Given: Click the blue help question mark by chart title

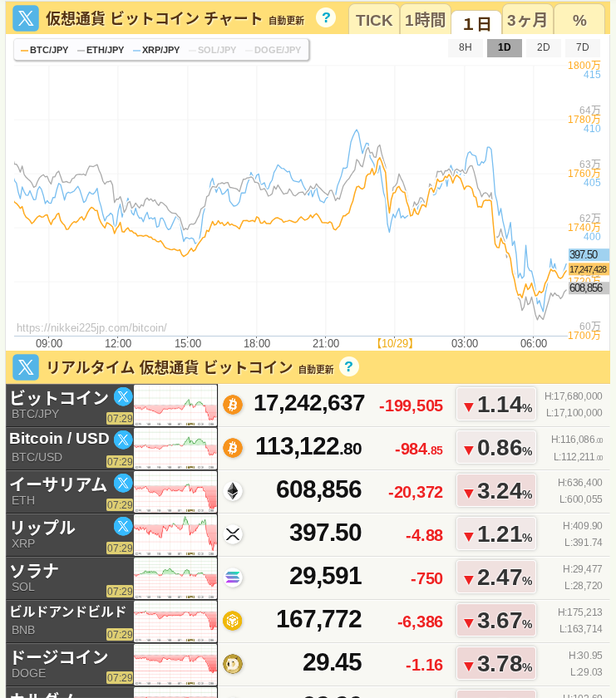Looking at the screenshot, I should [326, 17].
